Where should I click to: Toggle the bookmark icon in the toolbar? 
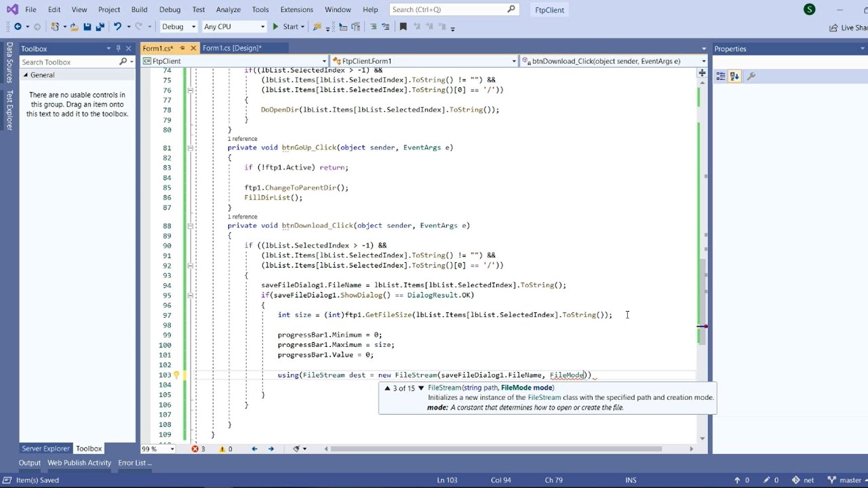(x=403, y=26)
